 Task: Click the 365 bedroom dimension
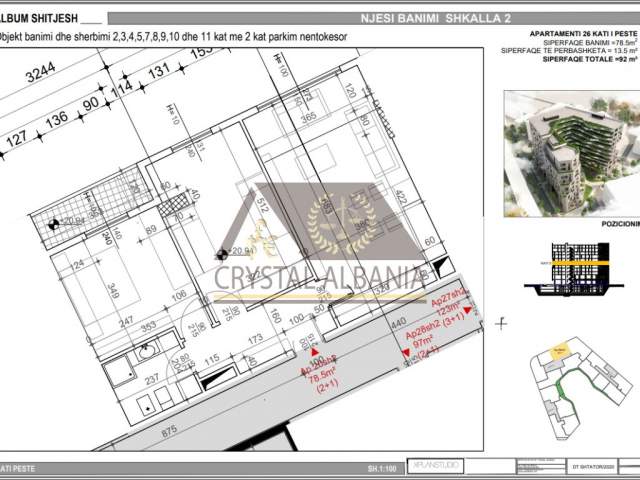[x=309, y=117]
